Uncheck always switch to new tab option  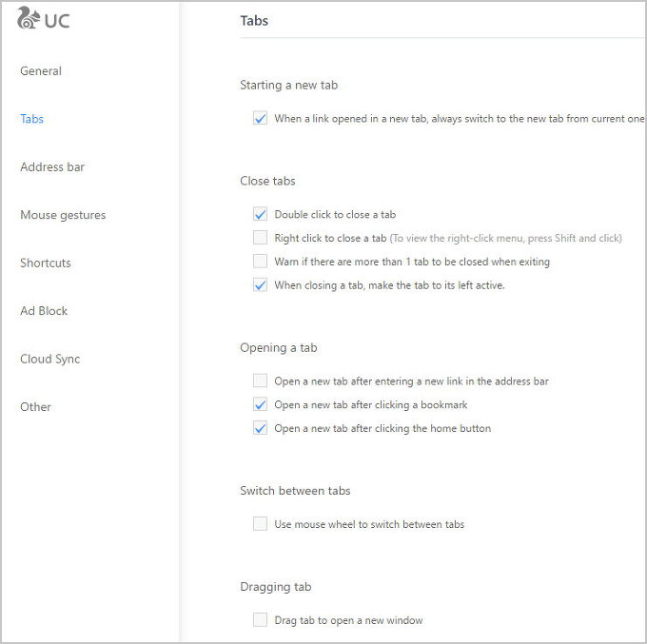260,119
